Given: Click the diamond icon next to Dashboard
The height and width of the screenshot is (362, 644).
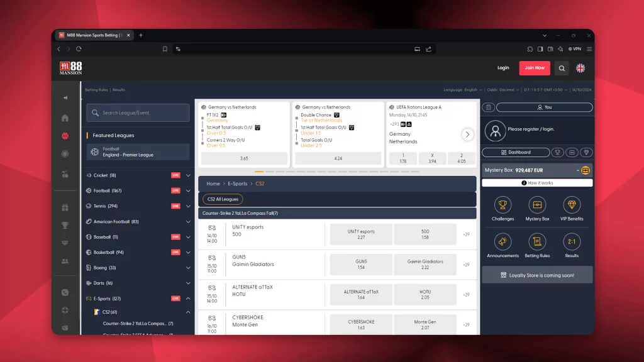Looking at the screenshot, I should point(586,153).
